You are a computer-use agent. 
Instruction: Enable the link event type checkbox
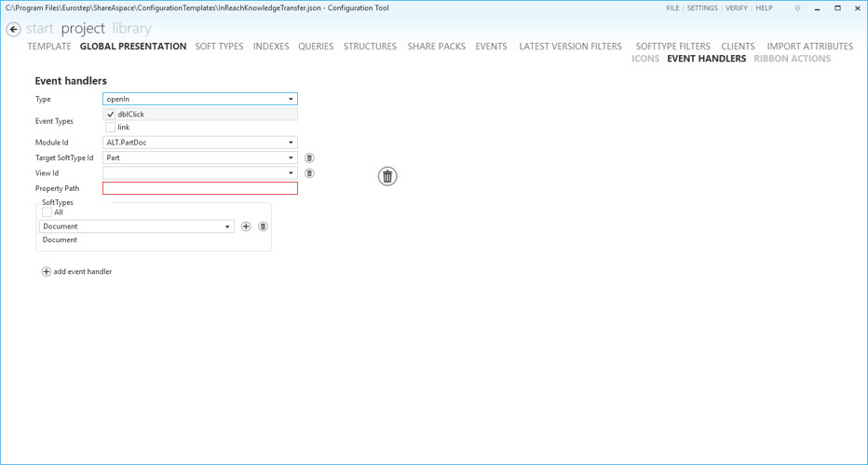click(111, 128)
